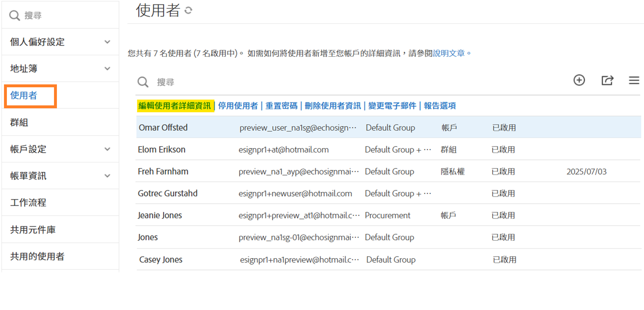644x310 pixels.
Task: Click the export users icon
Action: [x=607, y=80]
